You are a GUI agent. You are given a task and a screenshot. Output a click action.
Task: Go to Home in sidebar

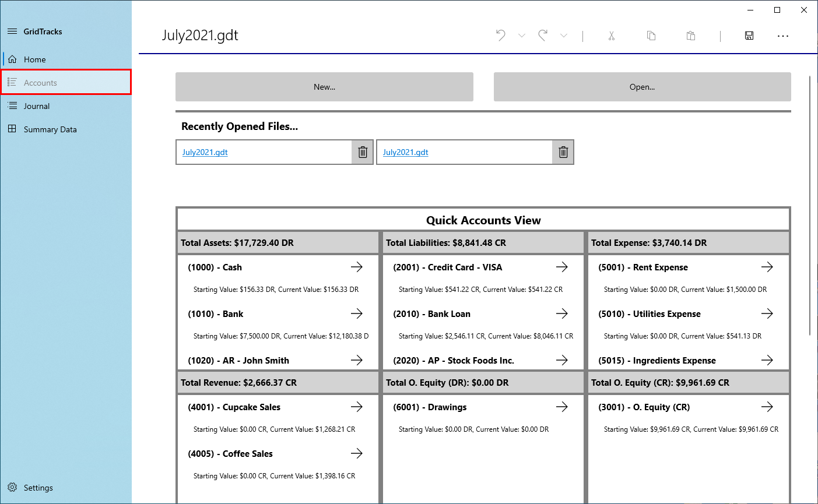66,59
